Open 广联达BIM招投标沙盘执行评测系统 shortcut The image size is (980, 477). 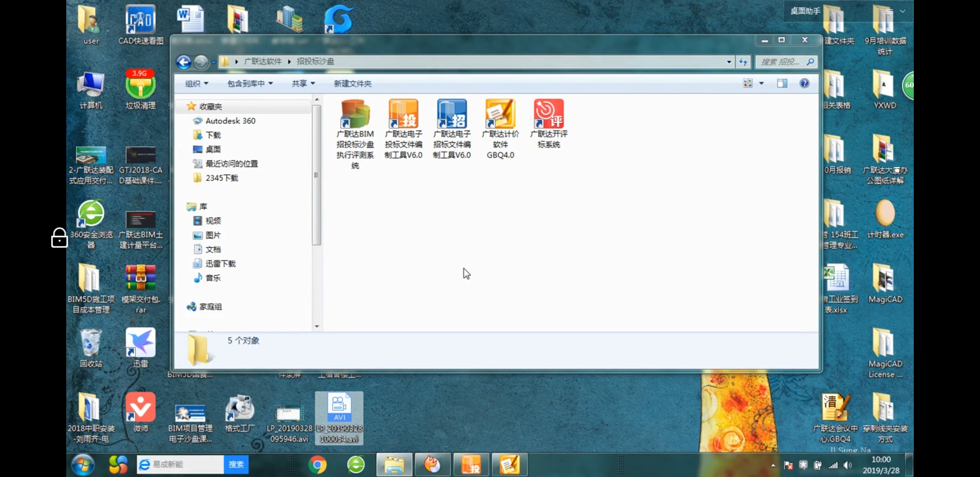355,134
